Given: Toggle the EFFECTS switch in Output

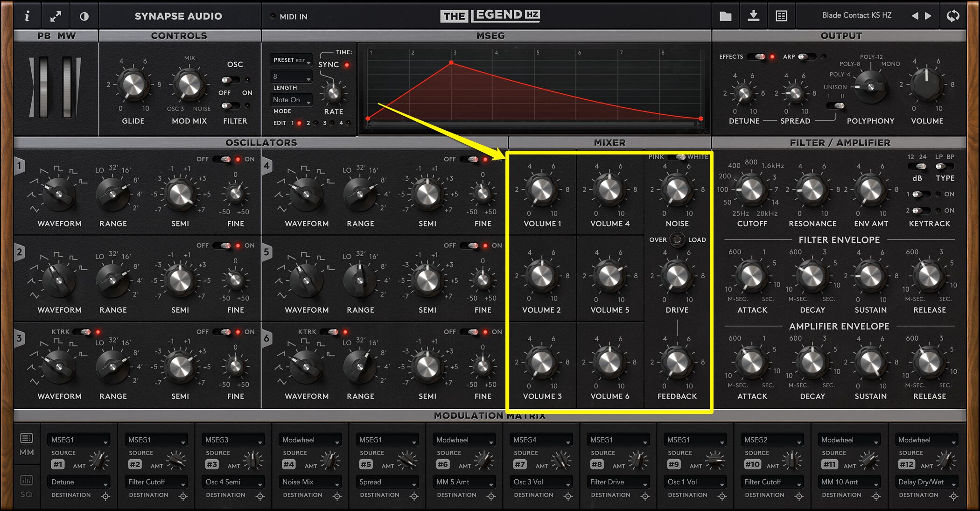Looking at the screenshot, I should click(756, 56).
